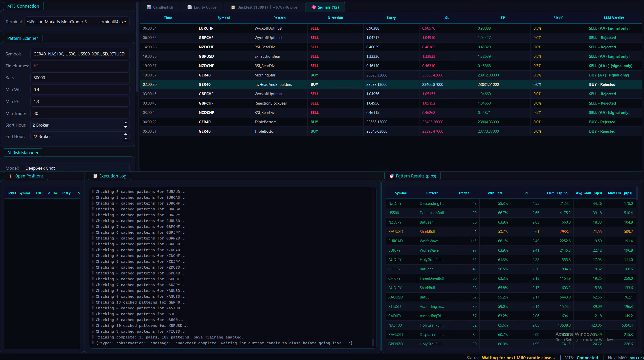Decrease Start Hour with the down arrow
This screenshot has width=644, height=360.
pos(126,127)
